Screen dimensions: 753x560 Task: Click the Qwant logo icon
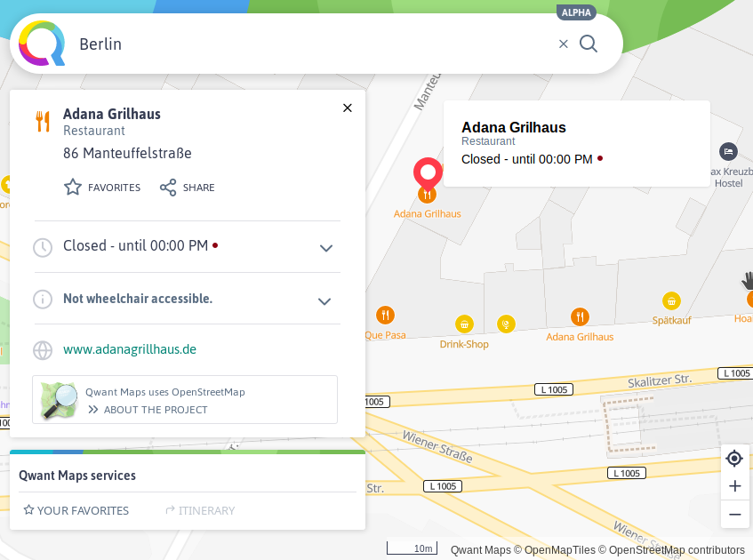pyautogui.click(x=42, y=44)
